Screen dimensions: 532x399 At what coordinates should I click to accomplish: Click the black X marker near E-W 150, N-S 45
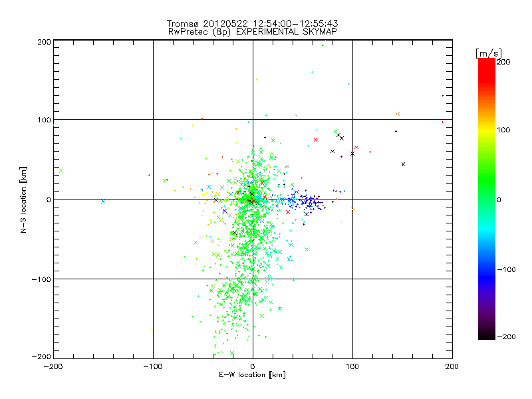(403, 164)
